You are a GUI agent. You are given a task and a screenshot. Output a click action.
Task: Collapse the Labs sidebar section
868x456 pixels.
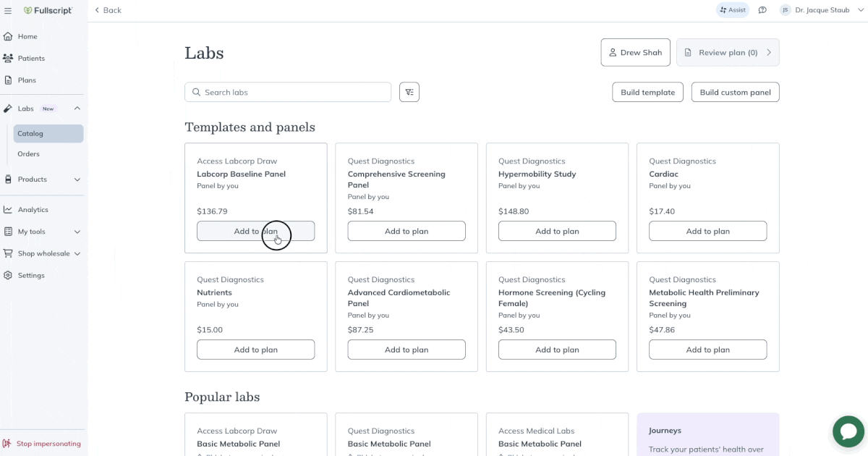coord(77,109)
